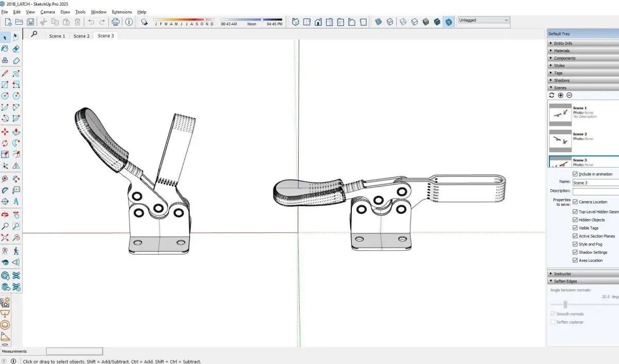Click the search magnifier beside scene tabs

[34, 34]
